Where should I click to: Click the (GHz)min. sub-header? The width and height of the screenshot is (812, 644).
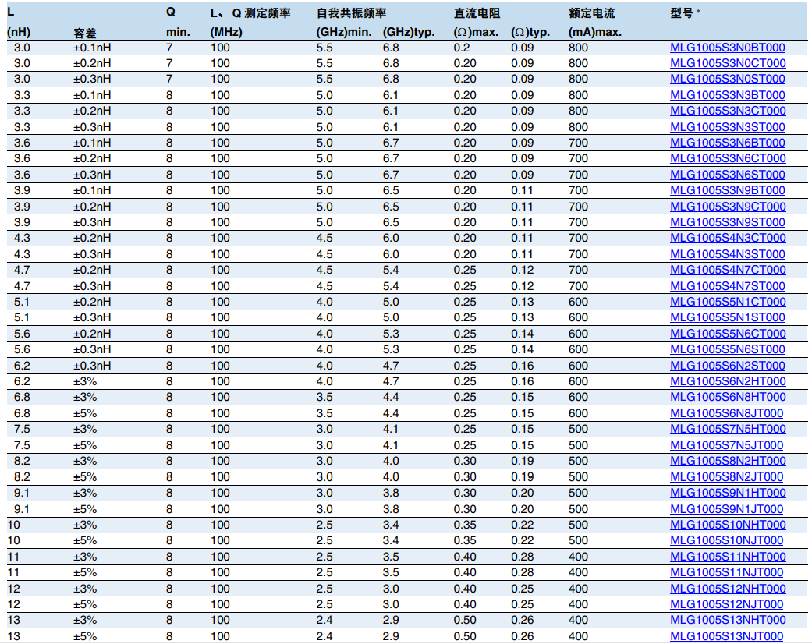coord(344,32)
